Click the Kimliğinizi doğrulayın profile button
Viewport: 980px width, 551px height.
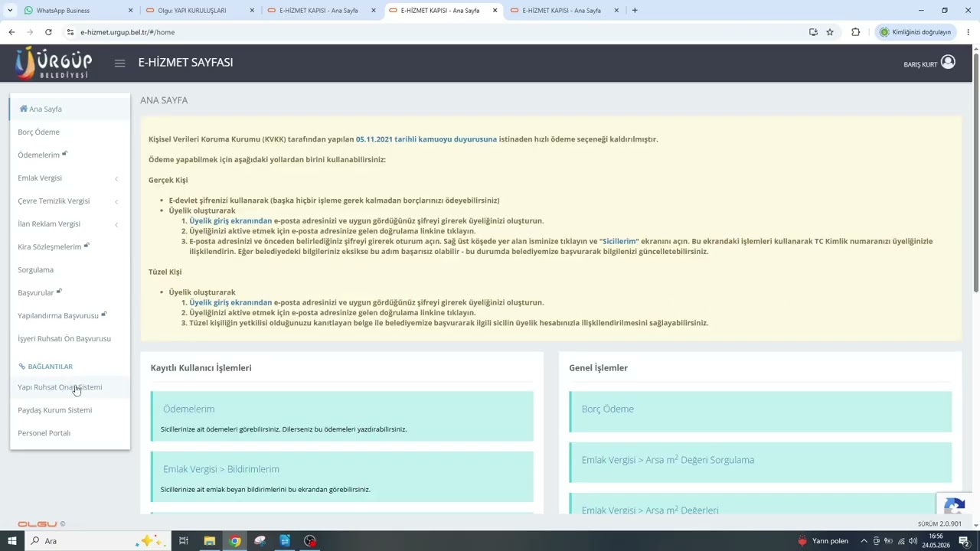[916, 32]
